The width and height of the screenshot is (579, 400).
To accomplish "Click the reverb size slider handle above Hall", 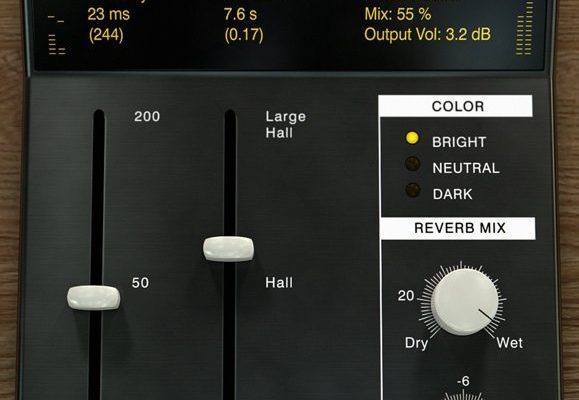I will point(229,249).
